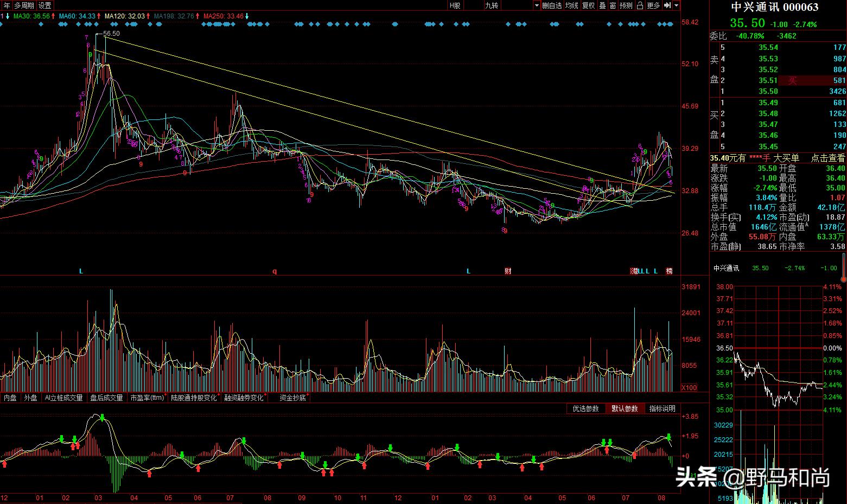Click the 中兴通讯 label above the intraday chart
847x504 pixels.
click(726, 268)
